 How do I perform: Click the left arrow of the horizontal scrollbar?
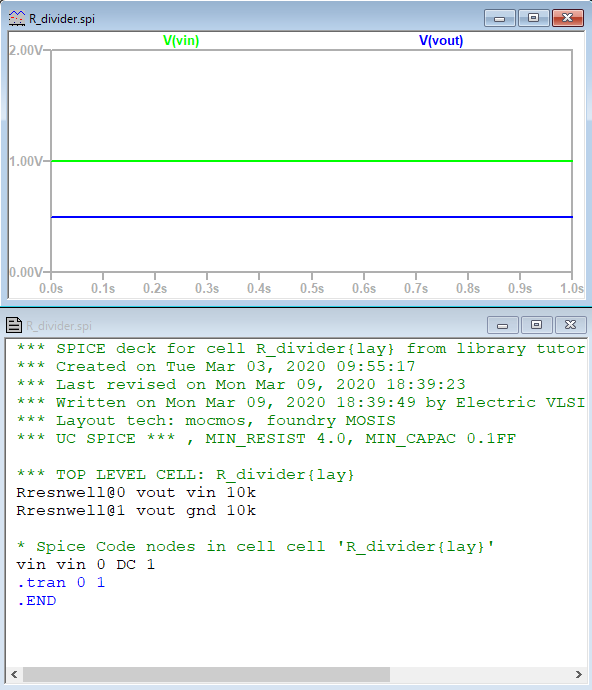[14, 674]
